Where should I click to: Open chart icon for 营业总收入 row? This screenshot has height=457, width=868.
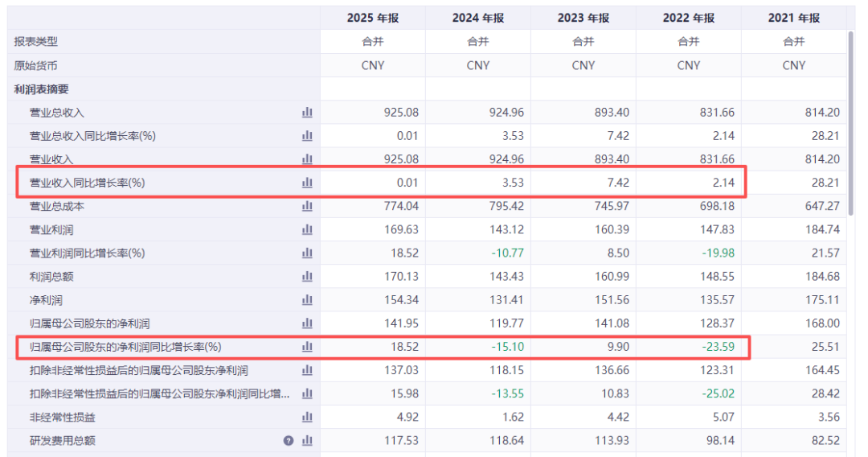coord(307,113)
